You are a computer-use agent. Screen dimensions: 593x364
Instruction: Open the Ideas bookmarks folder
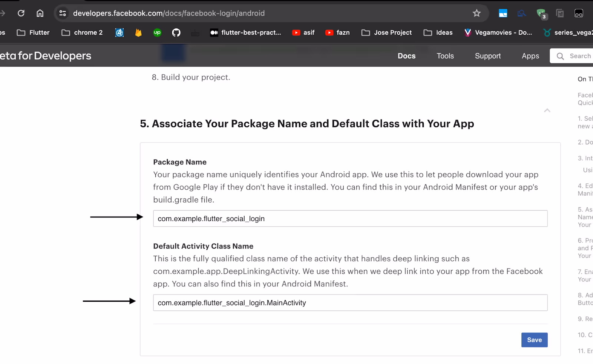[x=438, y=33]
